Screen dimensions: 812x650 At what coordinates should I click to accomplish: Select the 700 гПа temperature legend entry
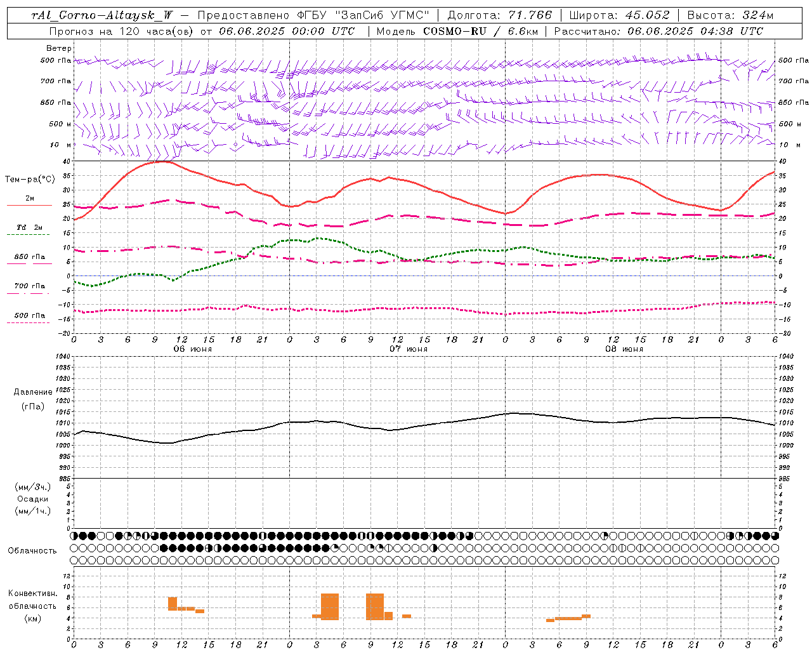pyautogui.click(x=30, y=286)
